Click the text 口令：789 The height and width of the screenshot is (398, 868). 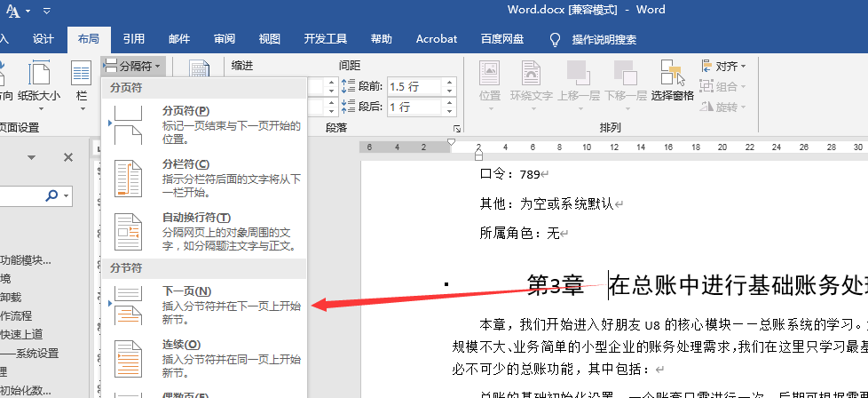509,175
